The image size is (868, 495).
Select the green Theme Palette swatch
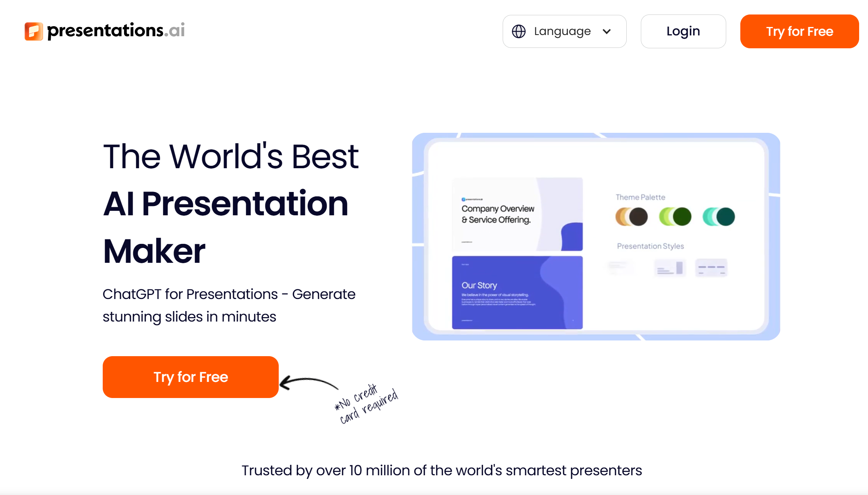click(675, 216)
